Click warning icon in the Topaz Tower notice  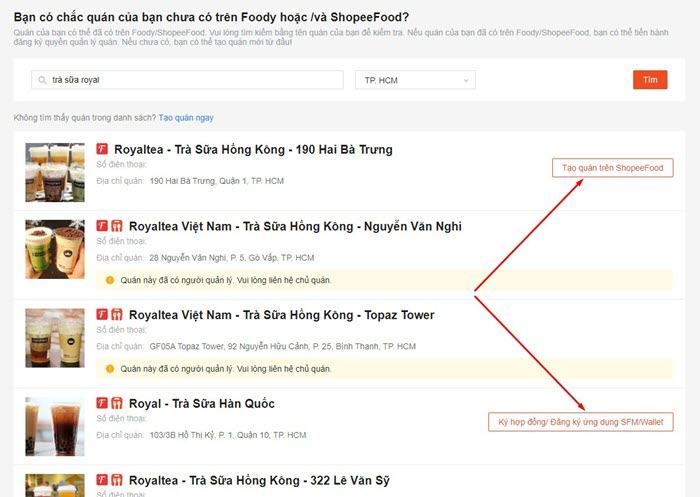110,368
